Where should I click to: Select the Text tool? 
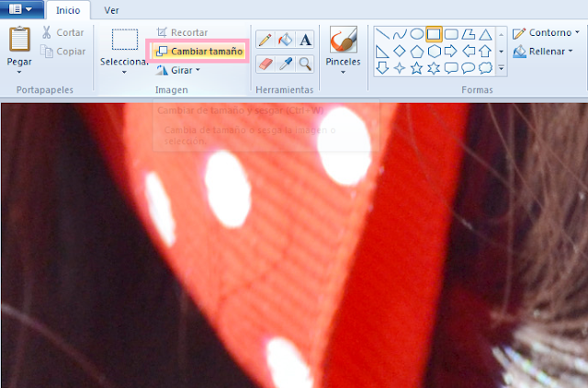click(305, 40)
